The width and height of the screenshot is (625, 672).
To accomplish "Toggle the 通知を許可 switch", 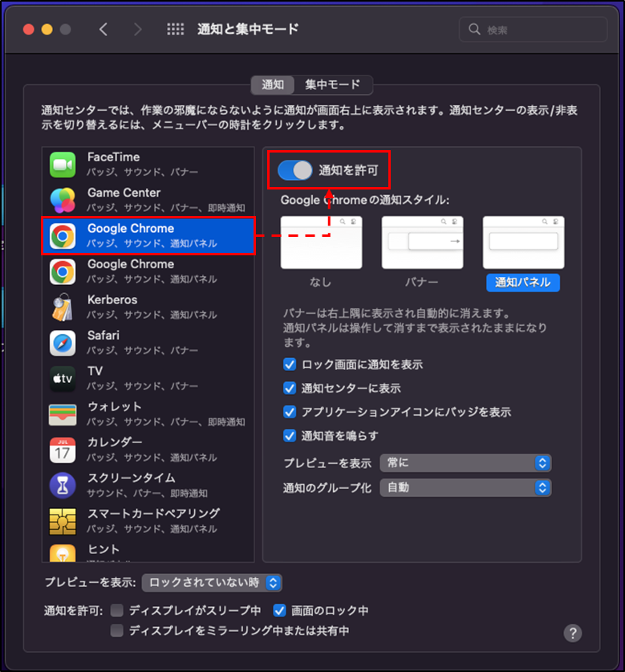I will (x=294, y=170).
